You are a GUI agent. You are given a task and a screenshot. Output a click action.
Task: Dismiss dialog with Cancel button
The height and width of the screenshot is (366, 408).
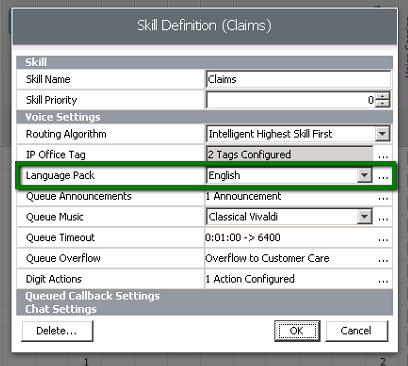click(356, 331)
